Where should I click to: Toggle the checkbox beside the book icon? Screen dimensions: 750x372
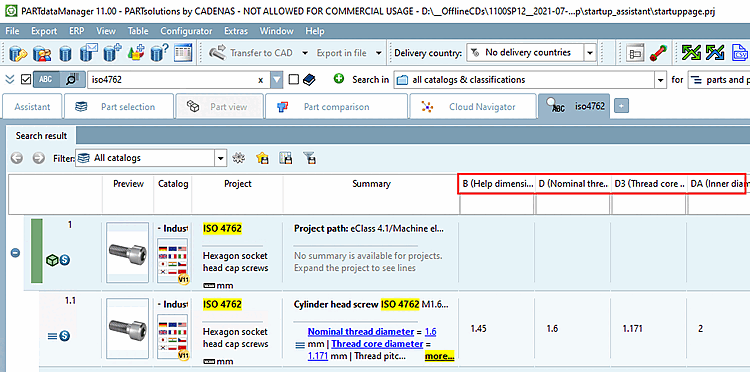pyautogui.click(x=294, y=80)
